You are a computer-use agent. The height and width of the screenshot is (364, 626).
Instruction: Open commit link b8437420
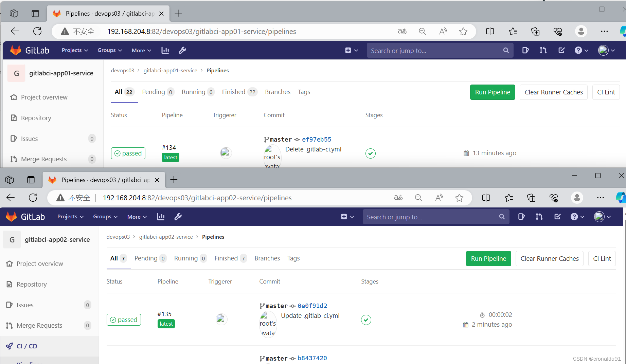coord(312,358)
